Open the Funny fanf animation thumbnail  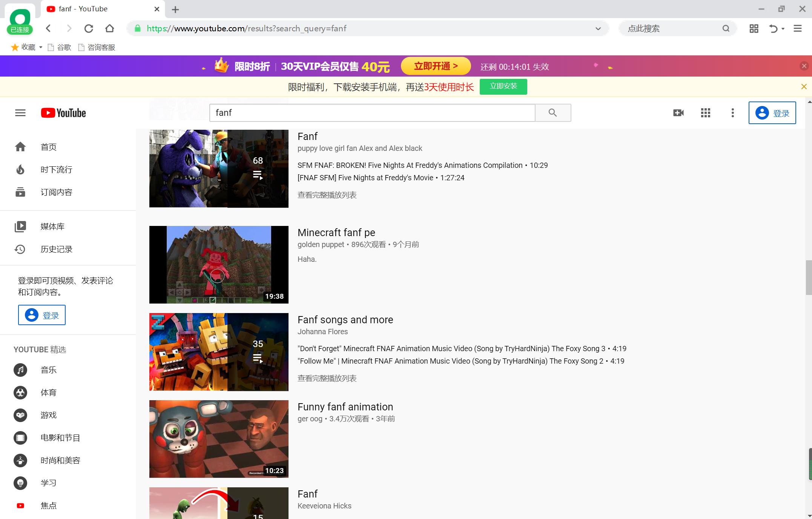pyautogui.click(x=219, y=439)
